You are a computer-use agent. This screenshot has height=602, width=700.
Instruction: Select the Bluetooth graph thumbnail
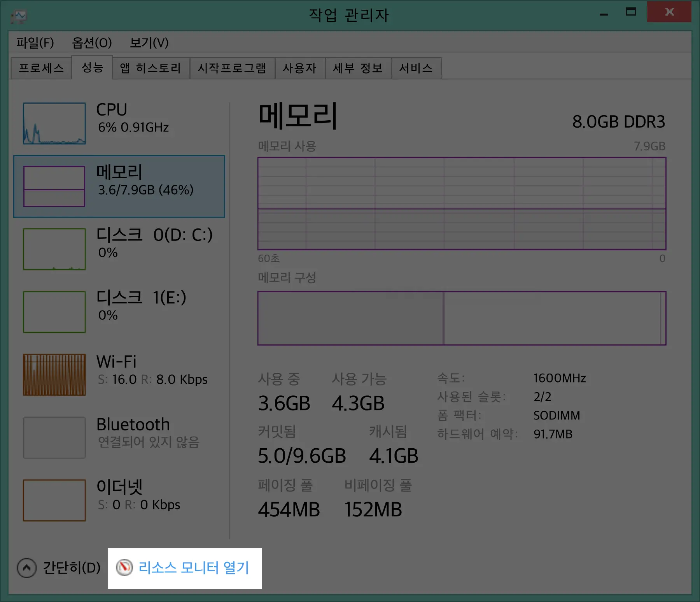[54, 437]
